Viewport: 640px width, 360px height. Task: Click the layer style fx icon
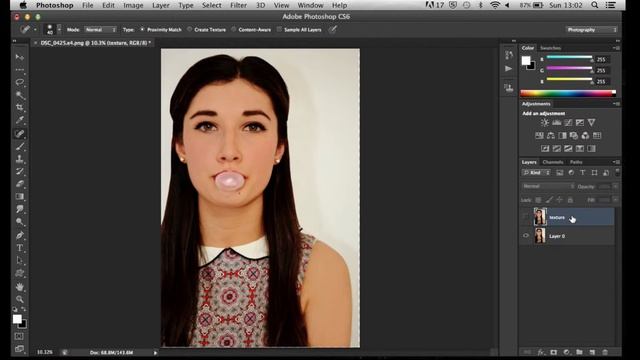[541, 352]
